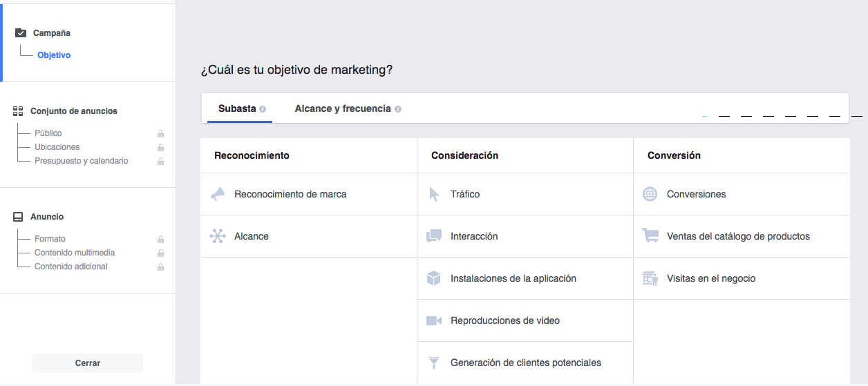Viewport: 868px width, 386px height.
Task: Click the Cerrar button
Action: coord(88,363)
